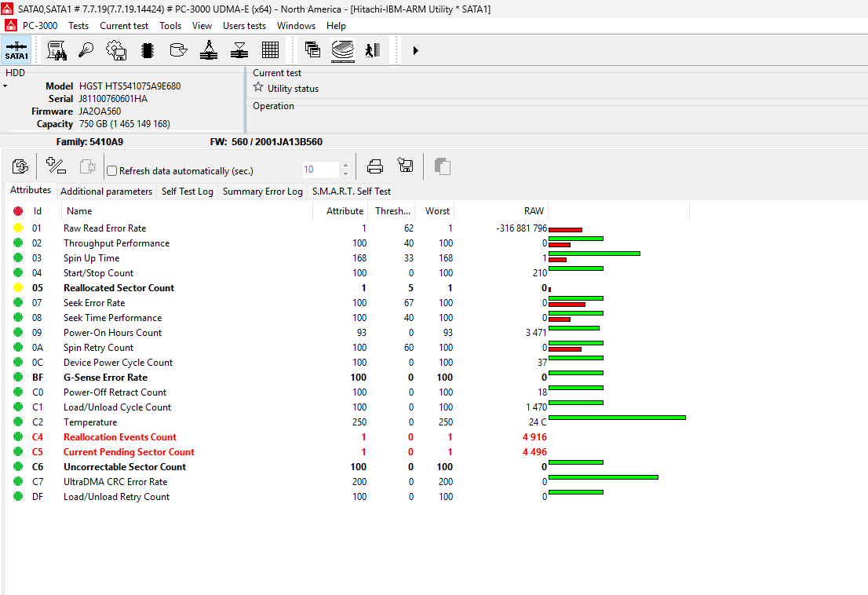Sort by the Name column header
The height and width of the screenshot is (595, 868).
coord(187,211)
